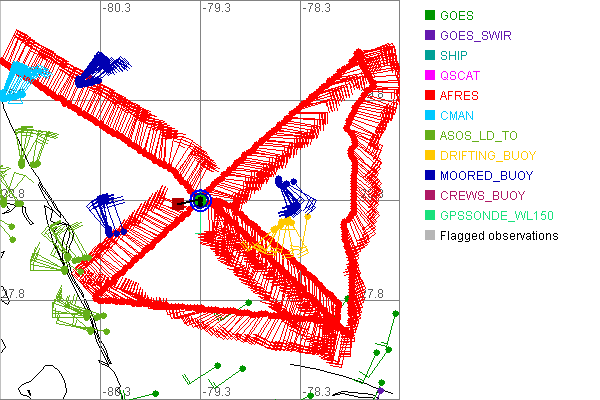Select the red AFRES legend swatch
This screenshot has height=400, width=600.
pos(430,96)
